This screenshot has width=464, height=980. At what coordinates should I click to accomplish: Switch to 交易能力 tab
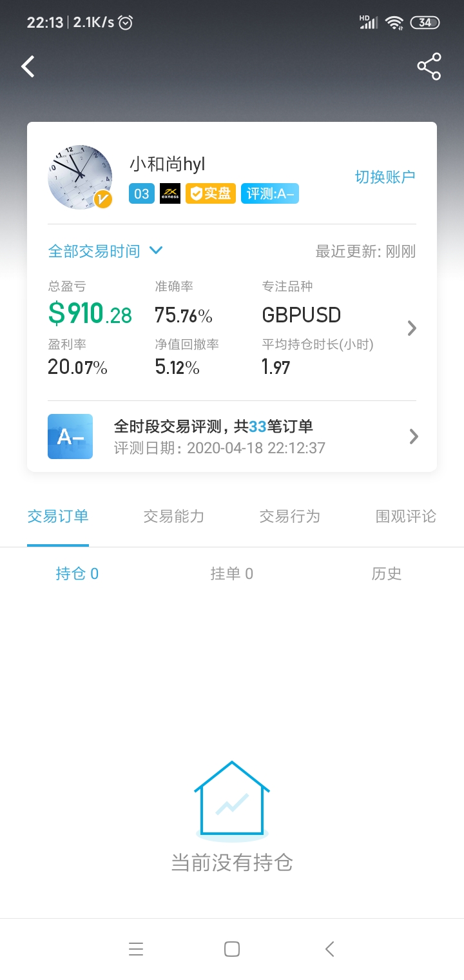pyautogui.click(x=174, y=516)
